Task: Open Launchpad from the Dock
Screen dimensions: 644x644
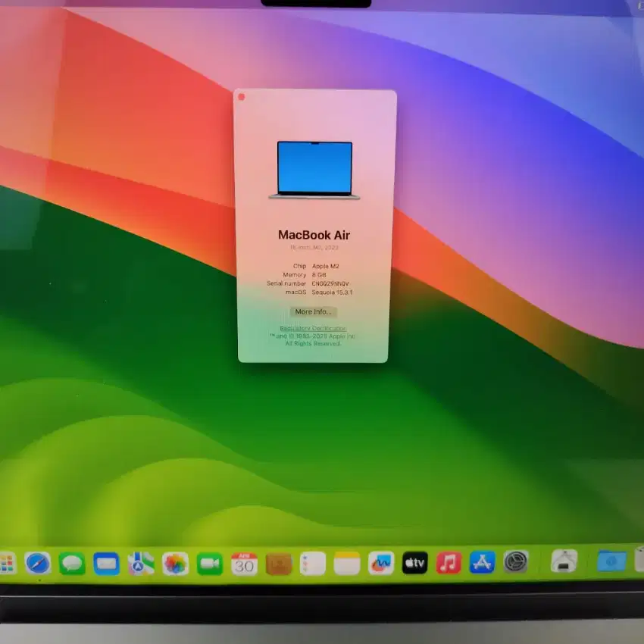Action: click(x=7, y=564)
